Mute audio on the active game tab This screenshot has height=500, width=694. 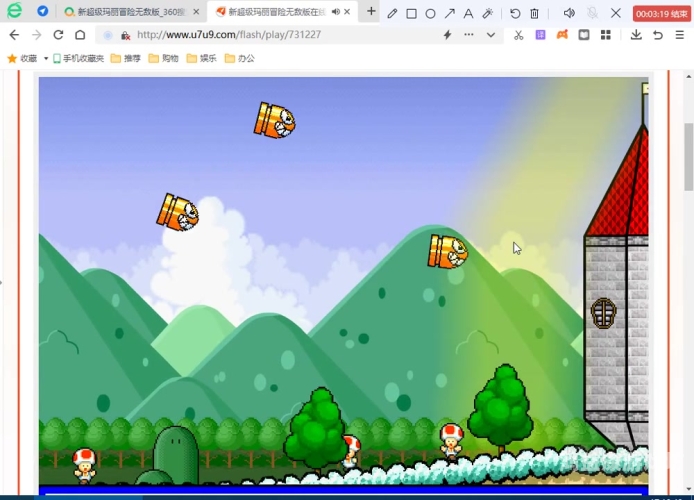[x=336, y=12]
